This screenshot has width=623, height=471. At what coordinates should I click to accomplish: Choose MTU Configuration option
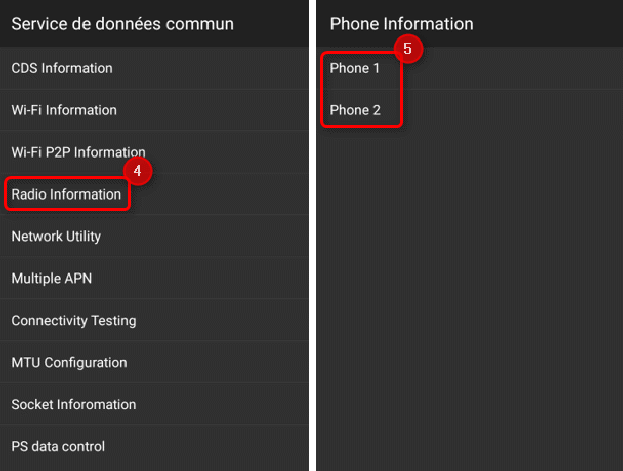pos(154,362)
